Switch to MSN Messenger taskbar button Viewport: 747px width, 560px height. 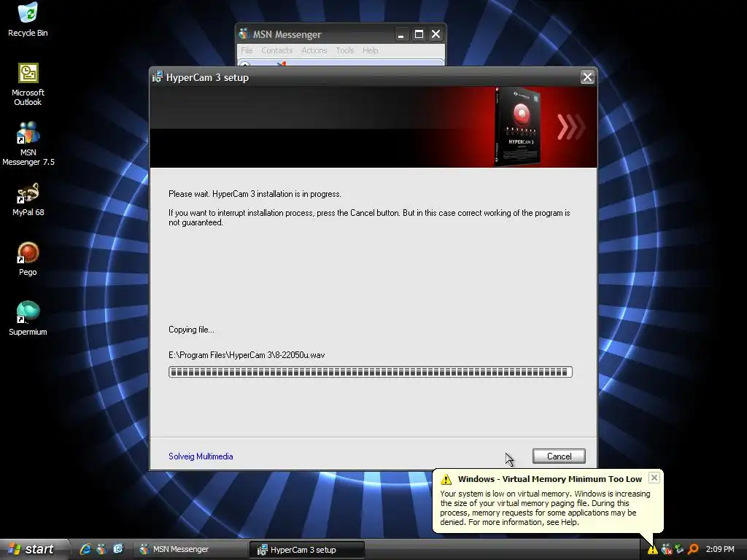[x=189, y=549]
